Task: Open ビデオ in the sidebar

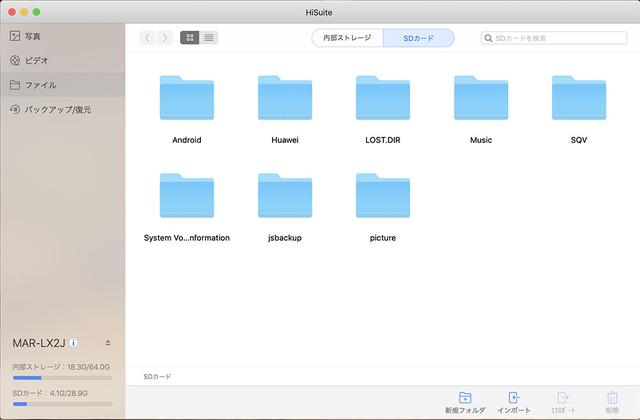Action: pyautogui.click(x=62, y=60)
